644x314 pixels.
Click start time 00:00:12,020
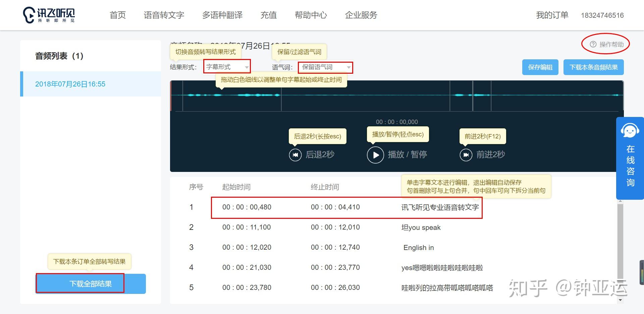click(x=247, y=247)
